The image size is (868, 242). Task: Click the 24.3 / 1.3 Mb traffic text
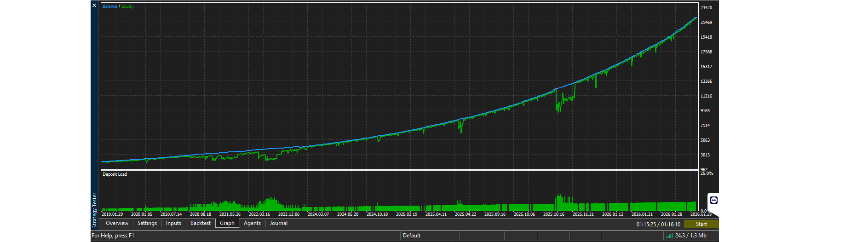point(690,236)
